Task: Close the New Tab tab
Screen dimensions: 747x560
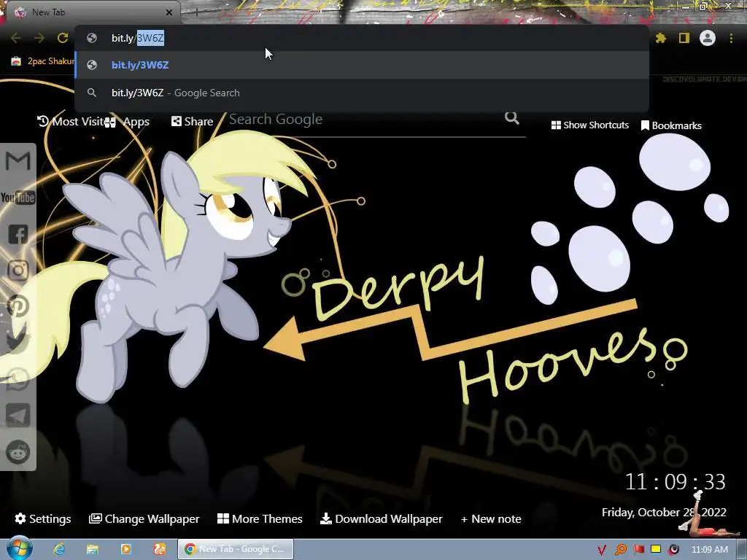Action: tap(169, 12)
